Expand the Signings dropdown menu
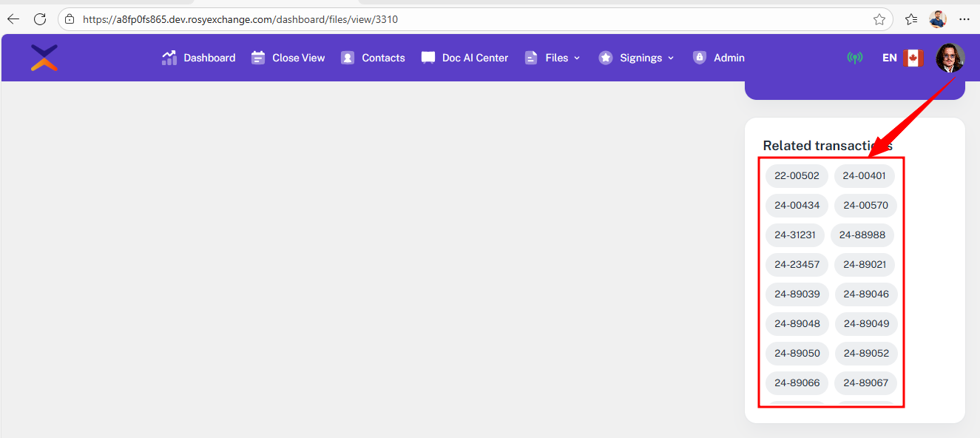Image resolution: width=980 pixels, height=438 pixels. (637, 58)
